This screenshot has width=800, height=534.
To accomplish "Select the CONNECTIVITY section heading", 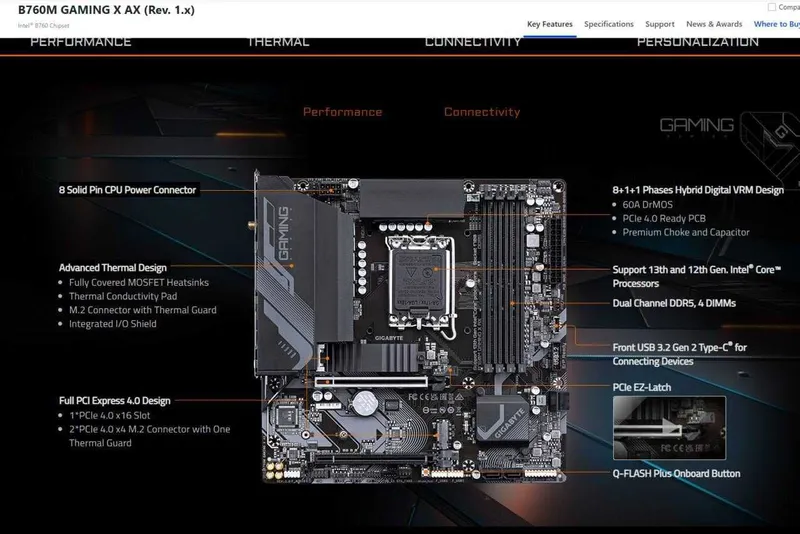I will coord(473,42).
